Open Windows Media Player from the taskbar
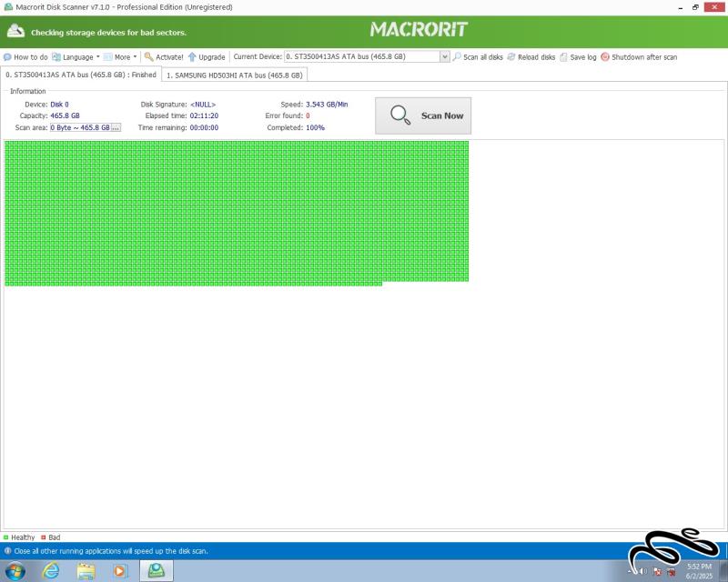The image size is (728, 582). pyautogui.click(x=120, y=570)
